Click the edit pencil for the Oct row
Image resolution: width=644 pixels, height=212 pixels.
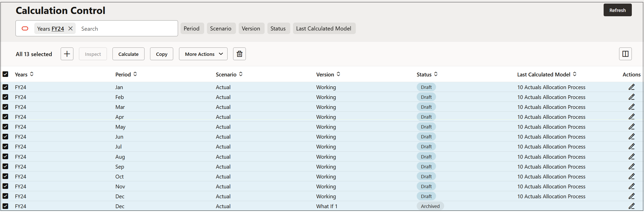click(632, 176)
